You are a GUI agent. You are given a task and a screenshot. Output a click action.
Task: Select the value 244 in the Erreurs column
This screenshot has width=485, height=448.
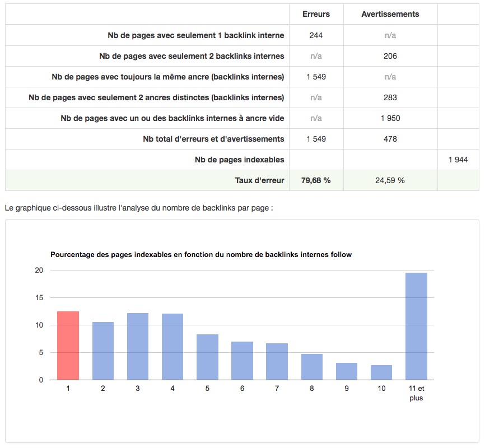pyautogui.click(x=316, y=35)
